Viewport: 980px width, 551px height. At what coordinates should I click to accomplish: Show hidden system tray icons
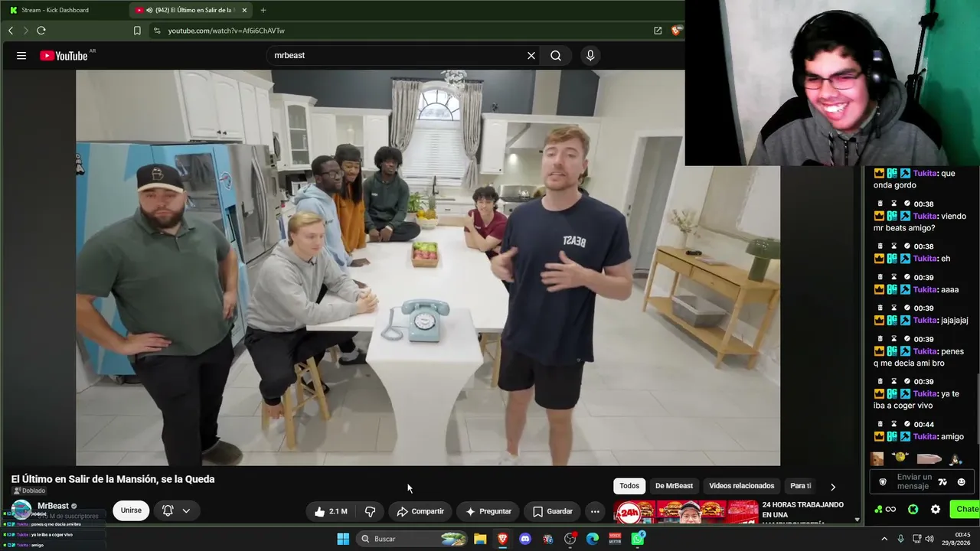pyautogui.click(x=884, y=539)
